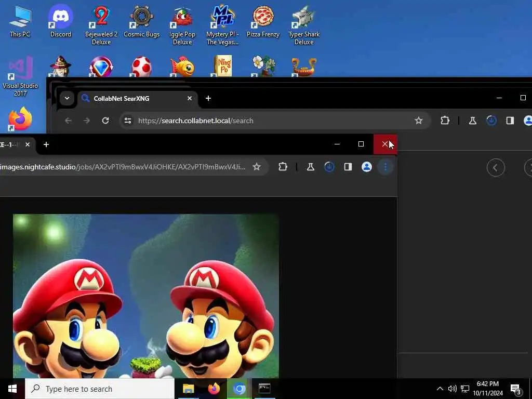Select the Ning Po desktop icon
This screenshot has height=399, width=532.
[x=222, y=66]
